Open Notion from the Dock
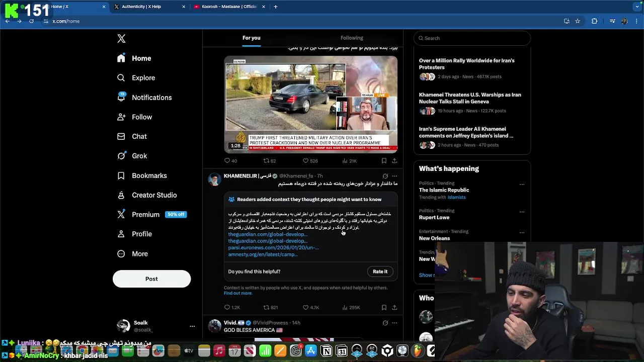Viewport: 644px width, 362px height. [x=326, y=350]
